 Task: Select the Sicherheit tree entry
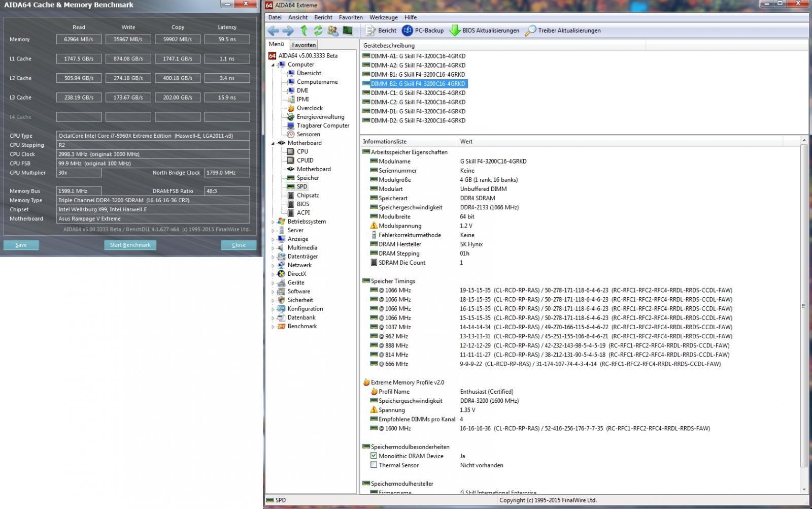[x=295, y=300]
